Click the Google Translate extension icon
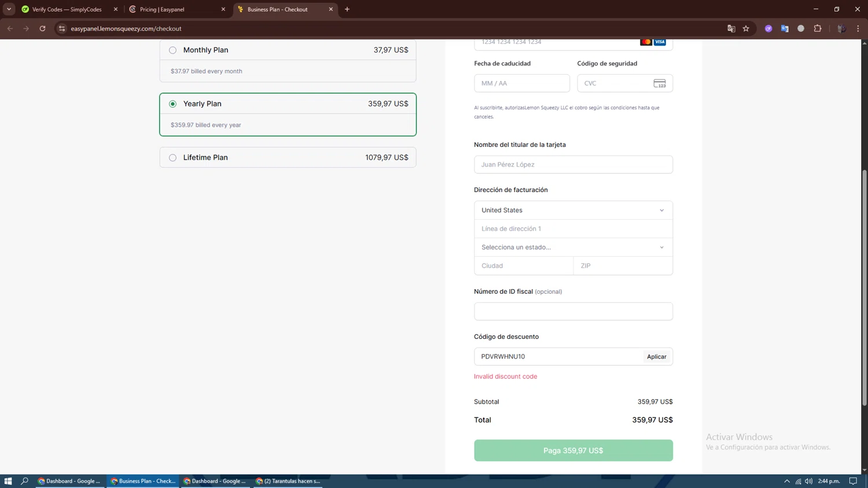Viewport: 868px width, 488px height. [x=785, y=28]
